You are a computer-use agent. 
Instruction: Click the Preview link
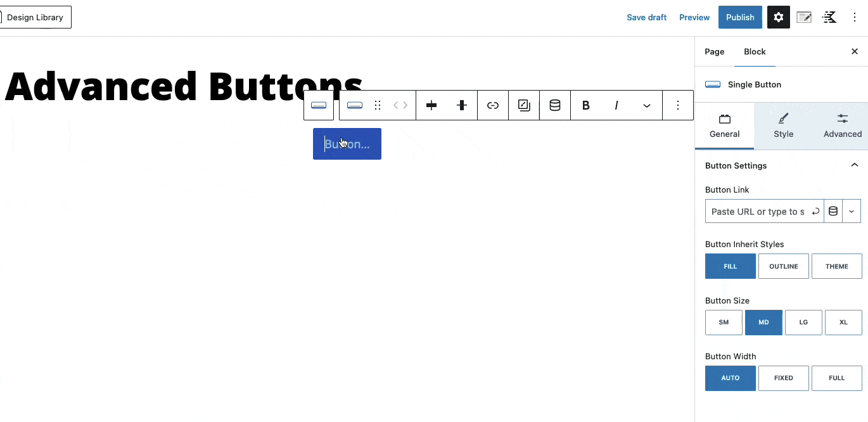click(x=694, y=17)
